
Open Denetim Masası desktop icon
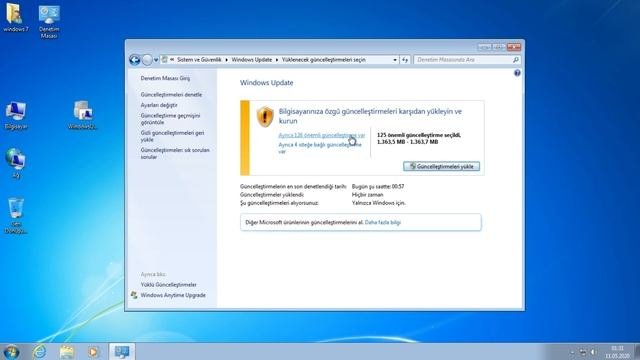pyautogui.click(x=49, y=21)
